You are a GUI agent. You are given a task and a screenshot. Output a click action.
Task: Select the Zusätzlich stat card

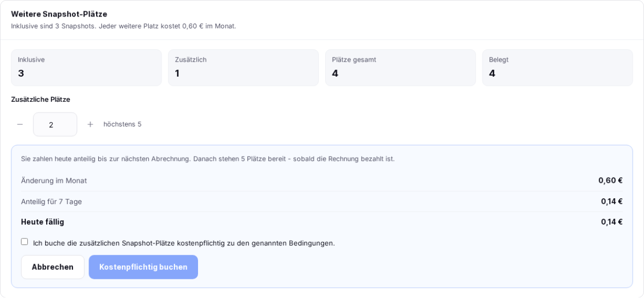coord(243,68)
